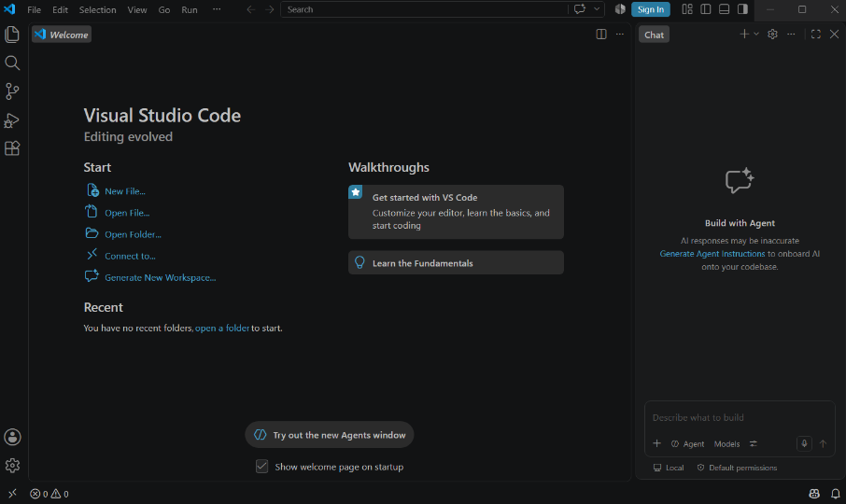846x504 pixels.
Task: Show errors count in status bar
Action: (39, 494)
